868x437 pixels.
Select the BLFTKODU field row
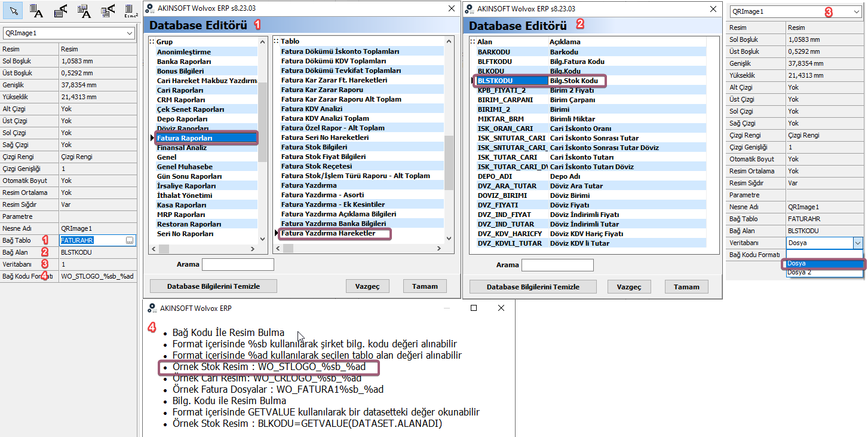click(x=590, y=62)
